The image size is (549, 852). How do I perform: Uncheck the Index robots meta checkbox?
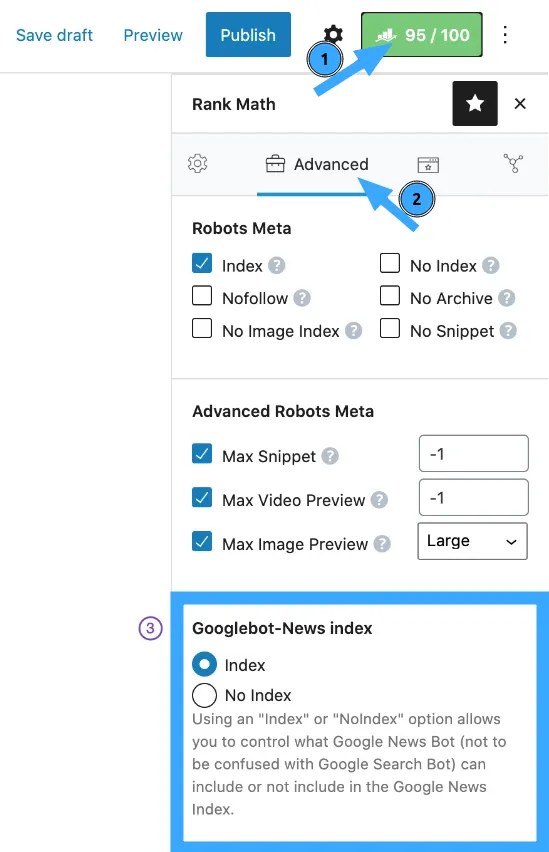tap(202, 264)
